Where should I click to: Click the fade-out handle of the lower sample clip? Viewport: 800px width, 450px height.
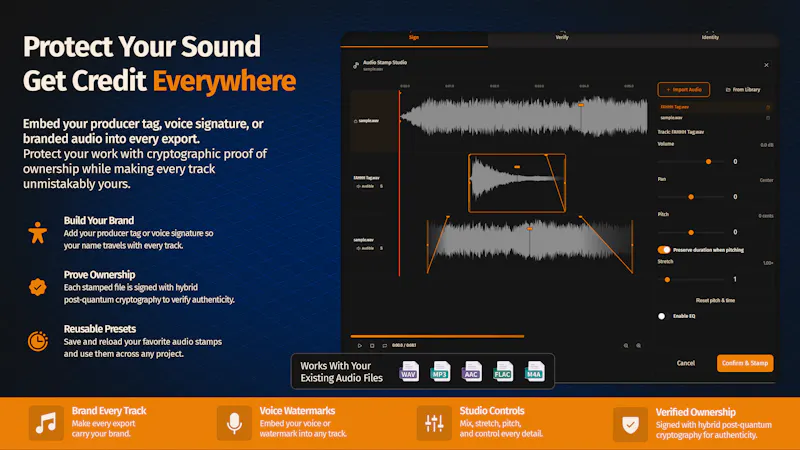tap(581, 217)
